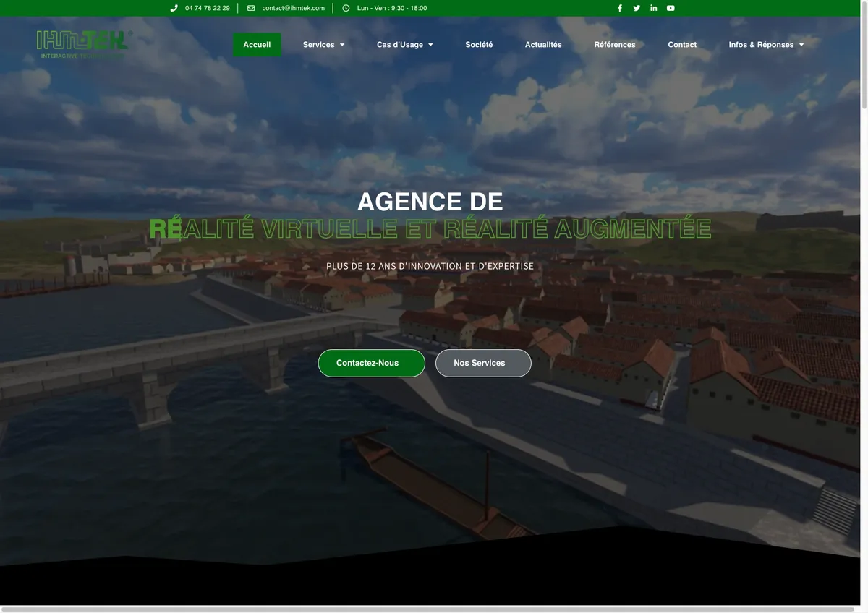This screenshot has height=613, width=868.
Task: Click the clock icon beside opening hours
Action: pyautogui.click(x=346, y=8)
